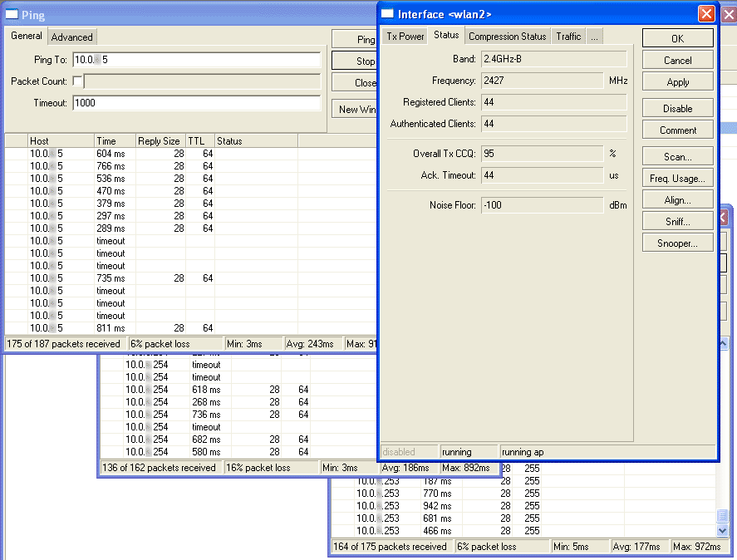Image resolution: width=737 pixels, height=560 pixels.
Task: Click the Ping window title icon
Action: [12, 15]
